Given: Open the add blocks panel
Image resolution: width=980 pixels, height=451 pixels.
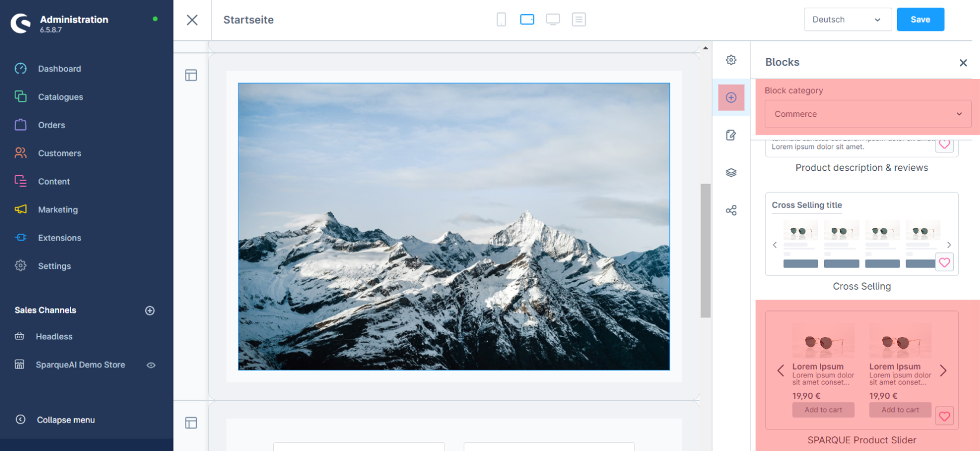Looking at the screenshot, I should click(731, 97).
